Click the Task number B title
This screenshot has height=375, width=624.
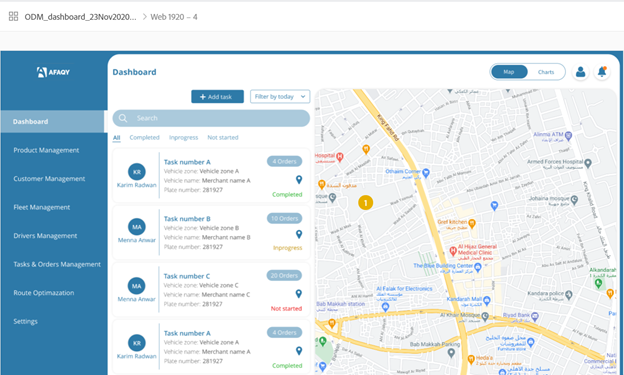[x=187, y=219]
